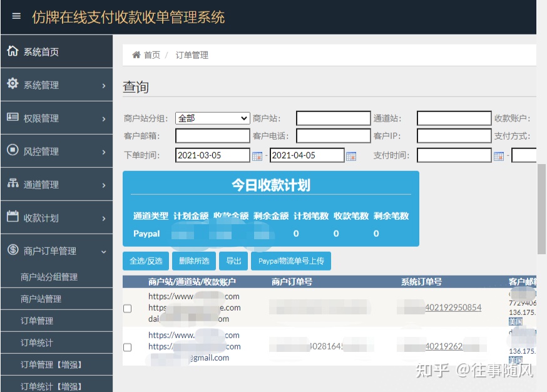Expand the 权限管理 chevron
Viewport: 547px width, 392px height.
104,119
